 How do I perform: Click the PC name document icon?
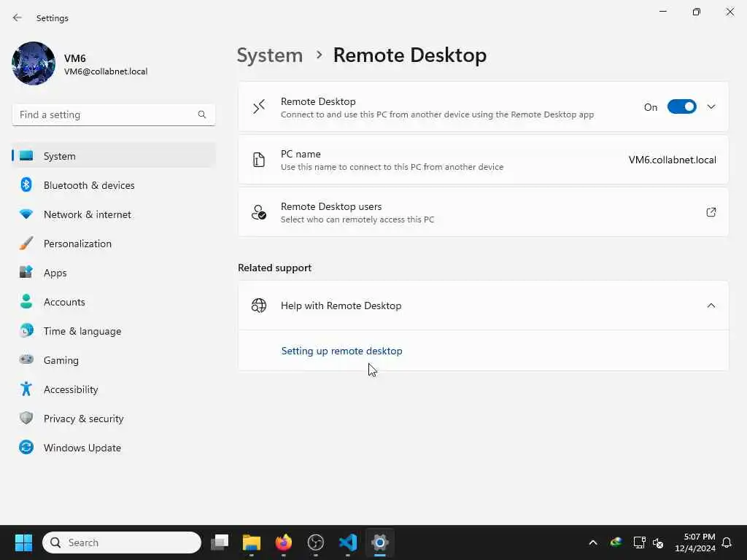[259, 160]
